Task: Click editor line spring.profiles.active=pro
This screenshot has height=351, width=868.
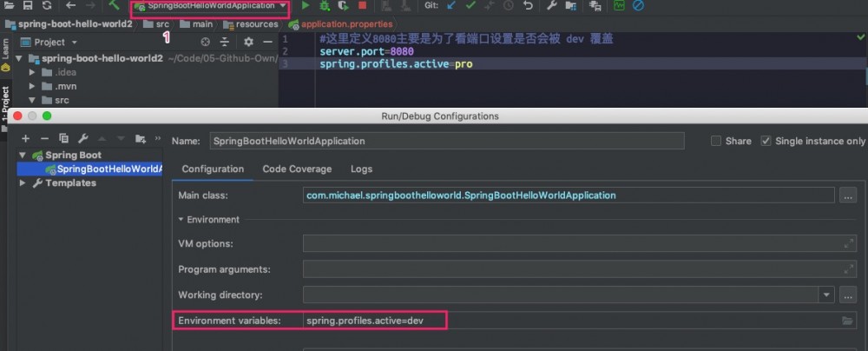Action: click(x=396, y=64)
